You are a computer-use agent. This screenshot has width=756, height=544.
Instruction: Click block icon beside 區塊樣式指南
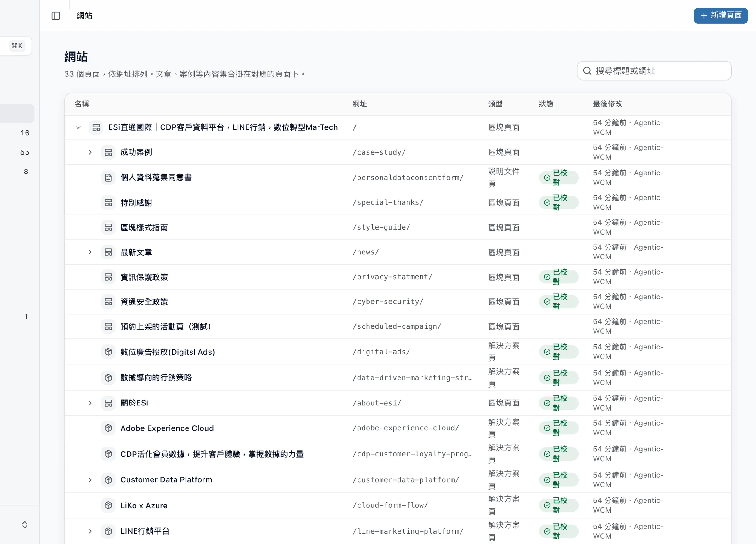108,227
